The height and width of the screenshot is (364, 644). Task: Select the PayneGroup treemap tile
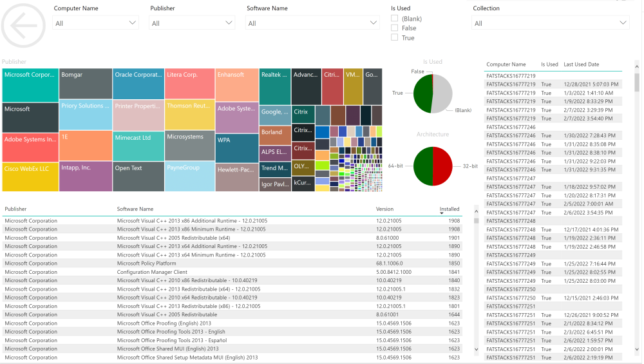pos(190,177)
